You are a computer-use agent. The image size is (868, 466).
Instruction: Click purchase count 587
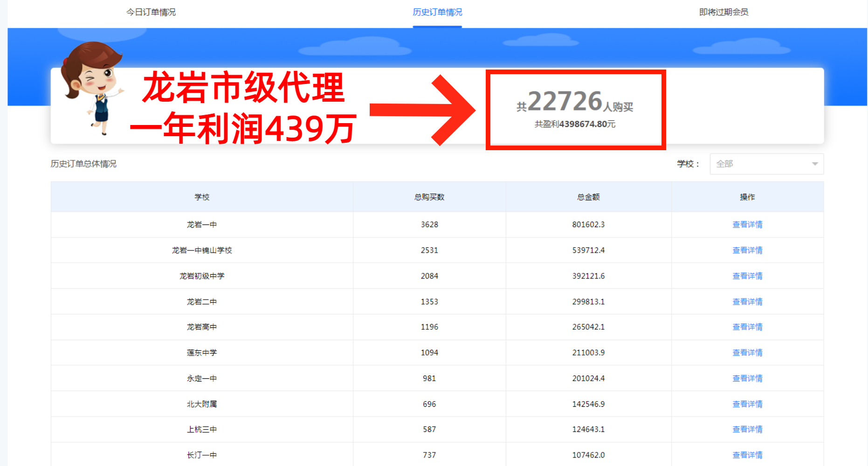click(429, 429)
